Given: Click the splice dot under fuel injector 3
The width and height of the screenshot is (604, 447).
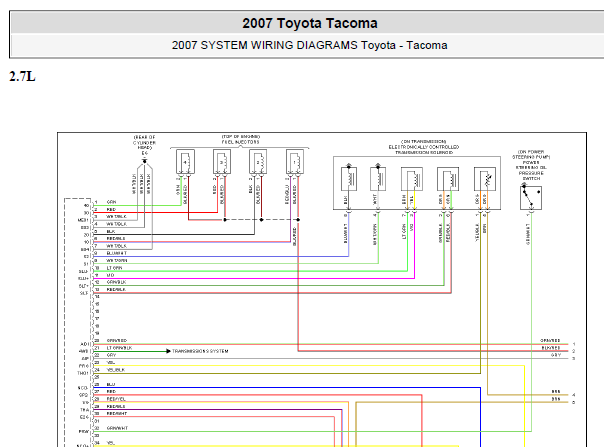Looking at the screenshot, I should click(225, 220).
